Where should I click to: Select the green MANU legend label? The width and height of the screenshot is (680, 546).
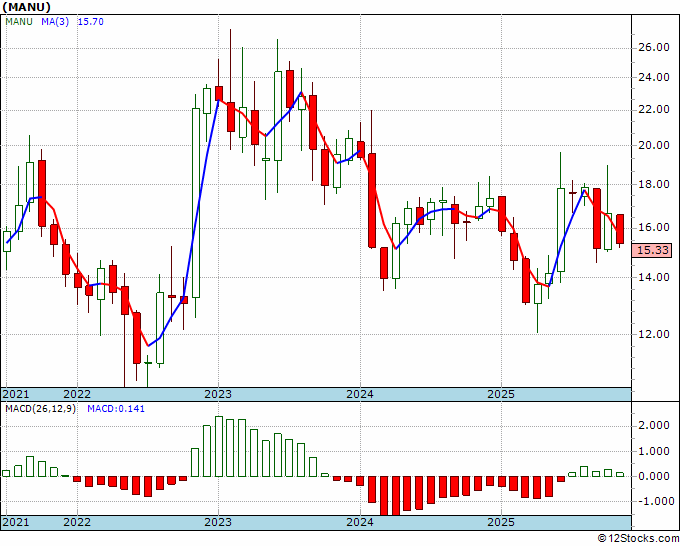pyautogui.click(x=19, y=22)
